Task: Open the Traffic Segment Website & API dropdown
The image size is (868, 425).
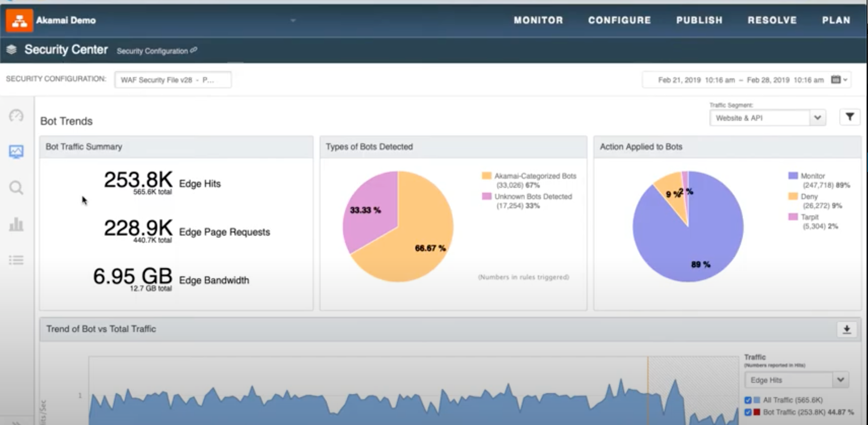Action: coord(768,118)
